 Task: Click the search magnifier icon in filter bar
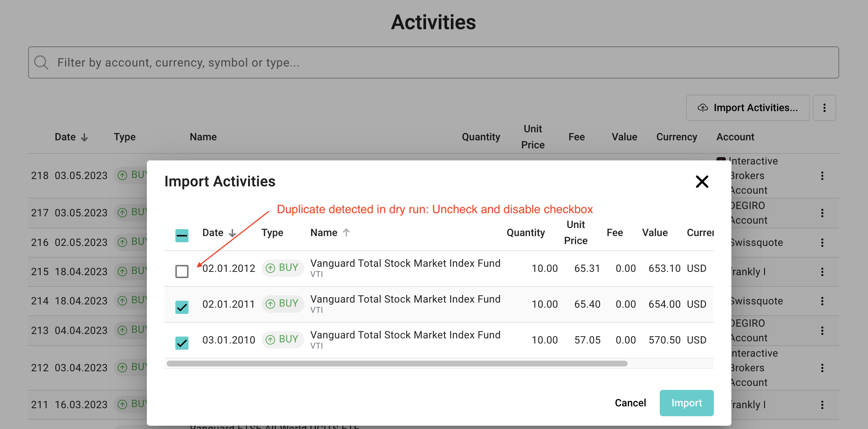(41, 62)
